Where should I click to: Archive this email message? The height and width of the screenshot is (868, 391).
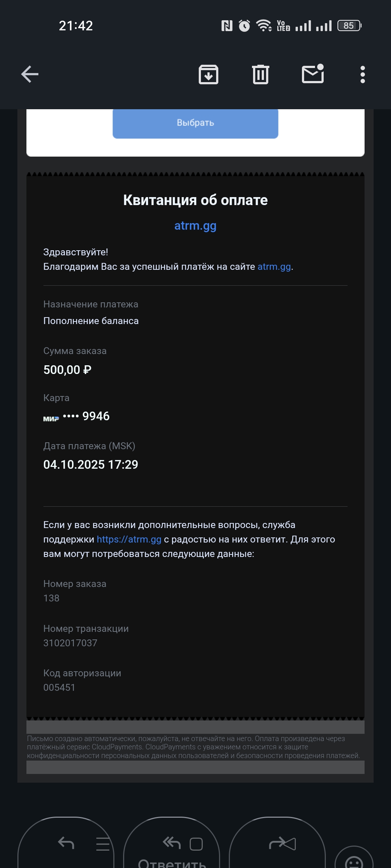pyautogui.click(x=209, y=75)
